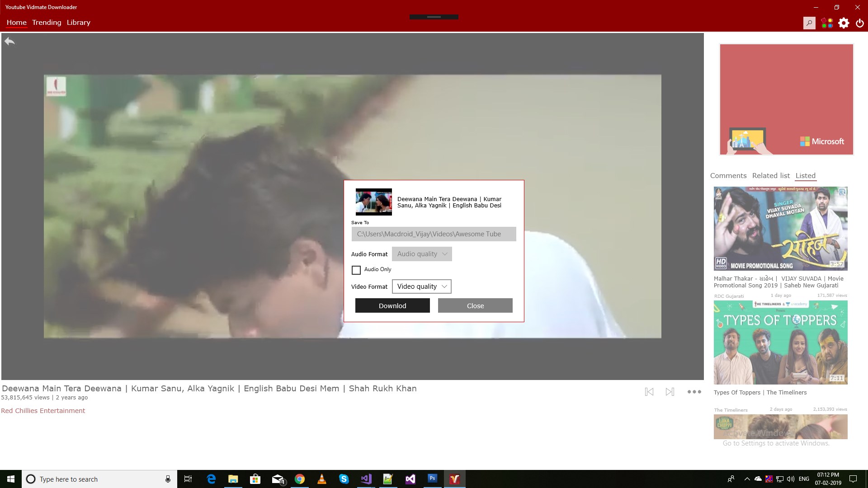
Task: Expand the Audio quality dropdown
Action: 421,254
